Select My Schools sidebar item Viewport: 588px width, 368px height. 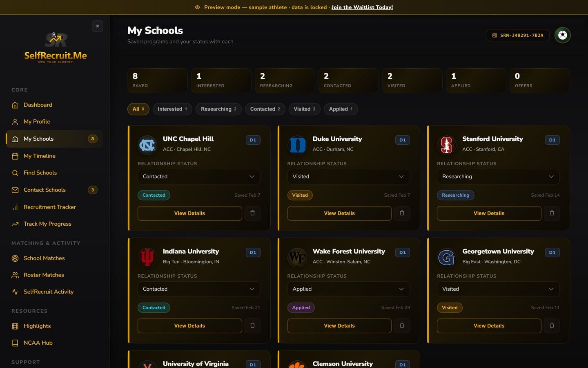pos(54,139)
